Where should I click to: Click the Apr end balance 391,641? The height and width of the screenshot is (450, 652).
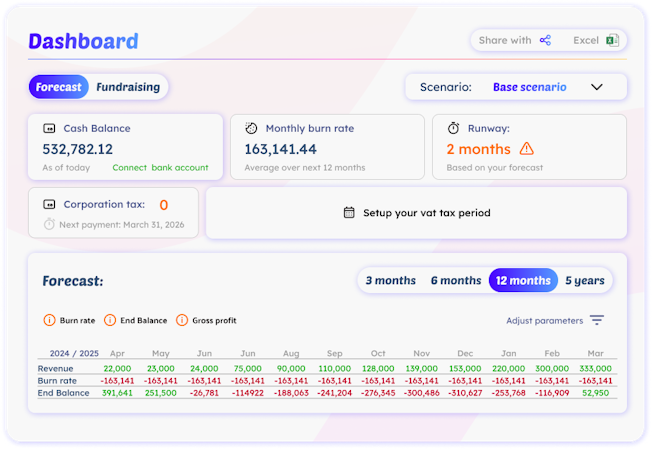117,393
